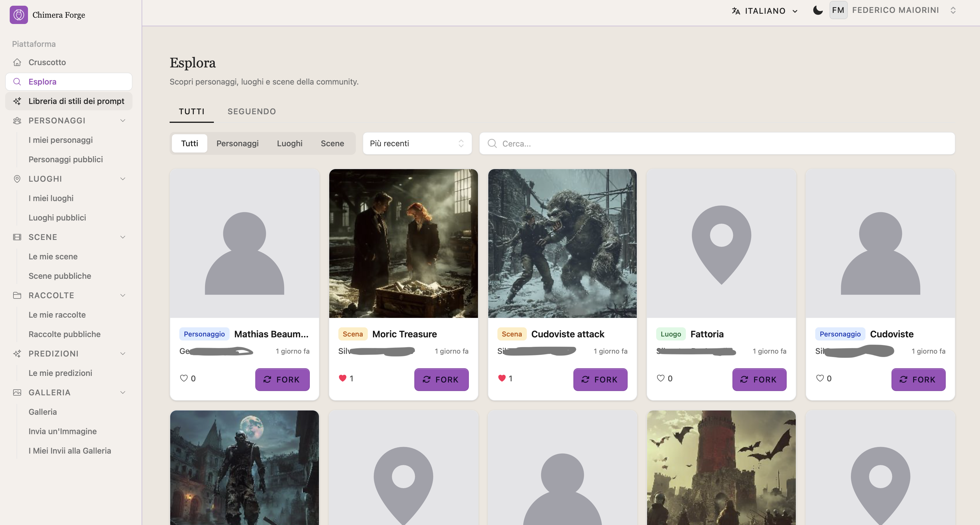Open Cudoviste attack scene thumbnail
Screen dimensions: 980x525
click(x=562, y=243)
